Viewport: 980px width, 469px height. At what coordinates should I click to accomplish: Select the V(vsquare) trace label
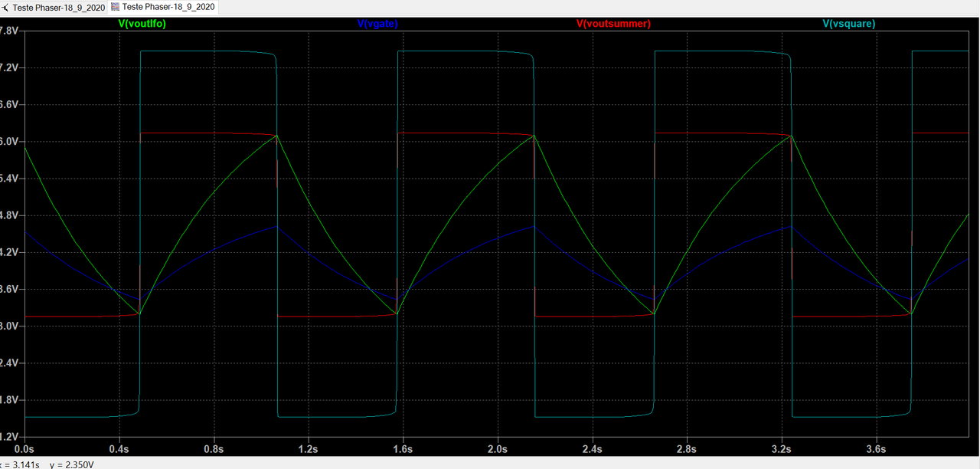point(849,24)
